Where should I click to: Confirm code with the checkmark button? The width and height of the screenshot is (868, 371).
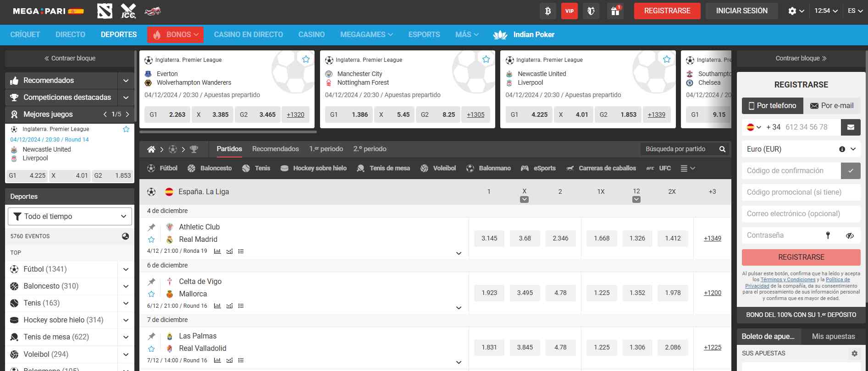coord(851,171)
